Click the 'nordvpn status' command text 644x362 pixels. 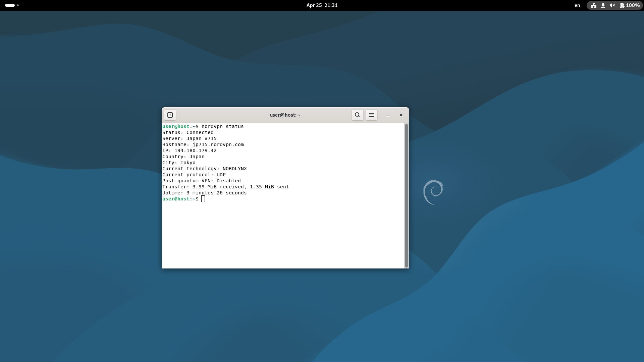point(223,126)
